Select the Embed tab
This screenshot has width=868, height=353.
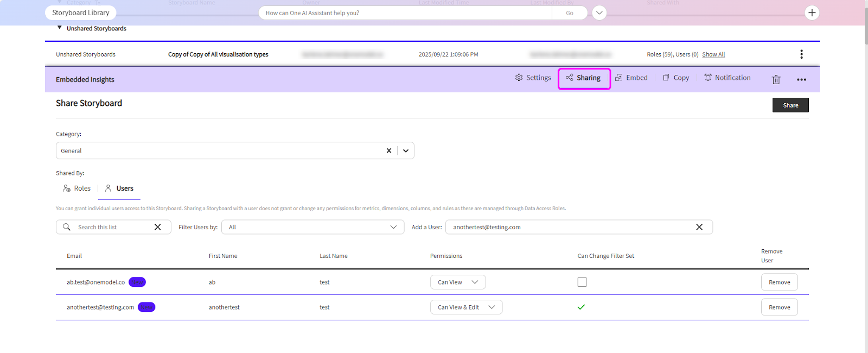click(x=631, y=78)
